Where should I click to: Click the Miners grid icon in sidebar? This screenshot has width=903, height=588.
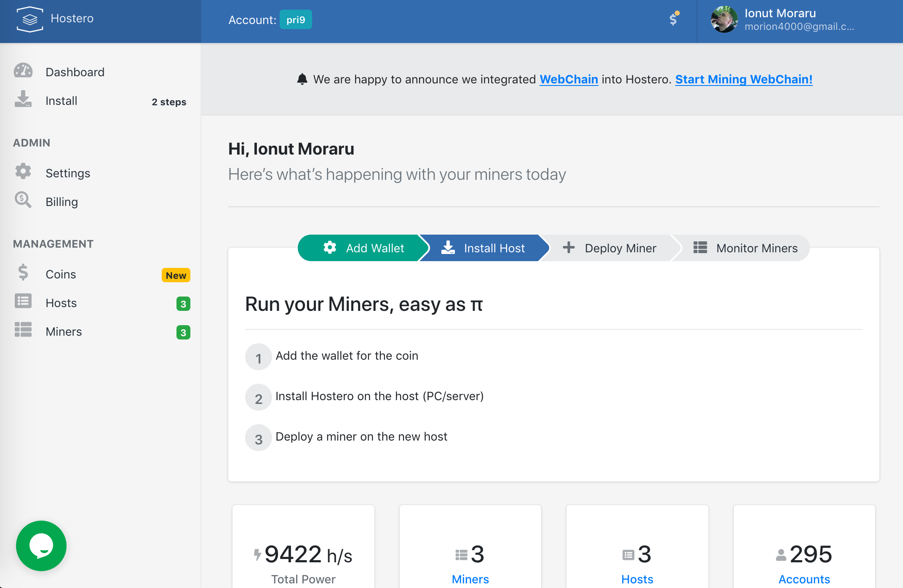23,330
